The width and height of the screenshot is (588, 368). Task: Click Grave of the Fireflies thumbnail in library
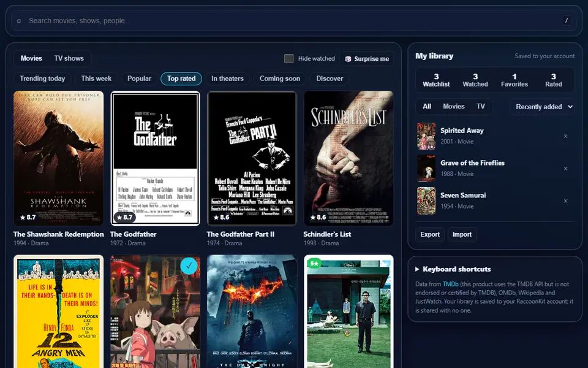pos(426,169)
